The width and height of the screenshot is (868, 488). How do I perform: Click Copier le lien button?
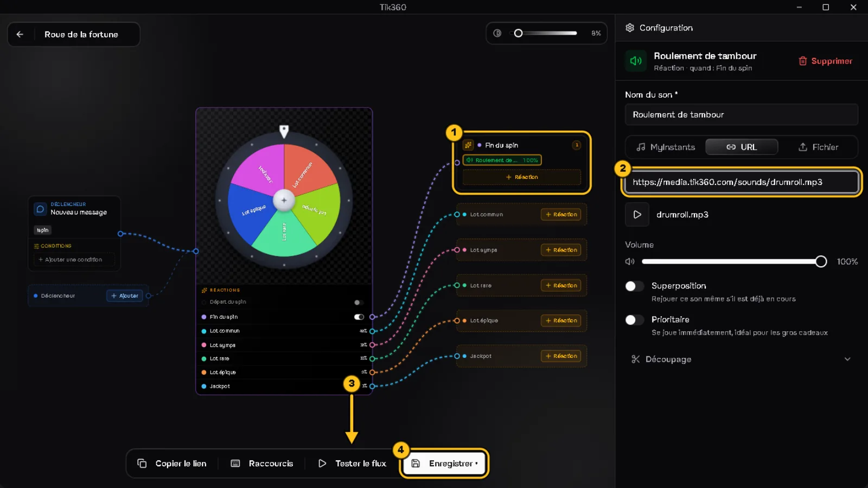[x=172, y=464]
